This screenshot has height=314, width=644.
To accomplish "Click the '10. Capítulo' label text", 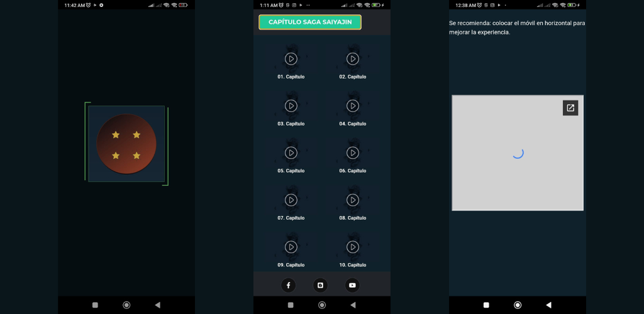I will click(x=353, y=265).
